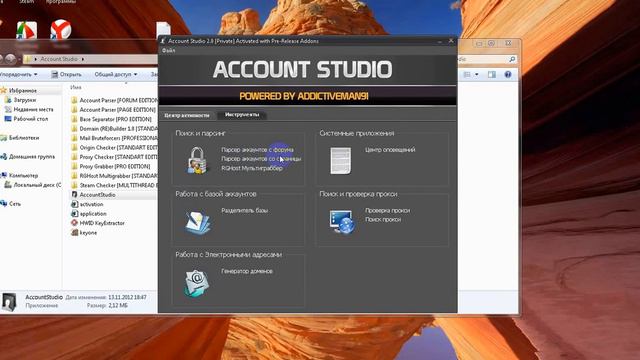The image size is (640, 360).
Task: Click the notepad icon under Работа с базой аккаунтов
Action: coord(198,222)
